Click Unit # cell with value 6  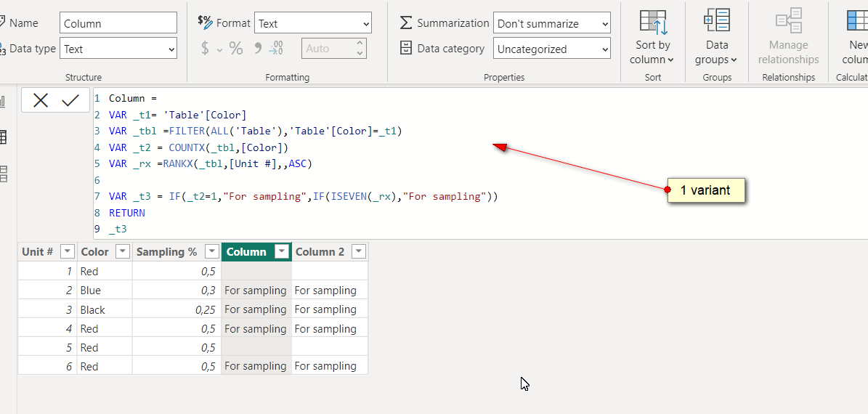[x=47, y=366]
